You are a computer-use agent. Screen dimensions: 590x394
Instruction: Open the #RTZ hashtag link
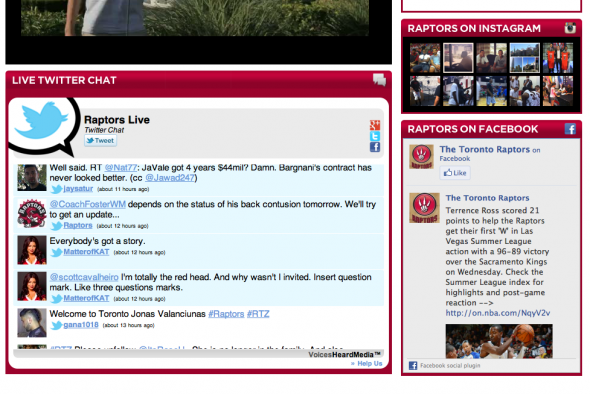pos(258,314)
